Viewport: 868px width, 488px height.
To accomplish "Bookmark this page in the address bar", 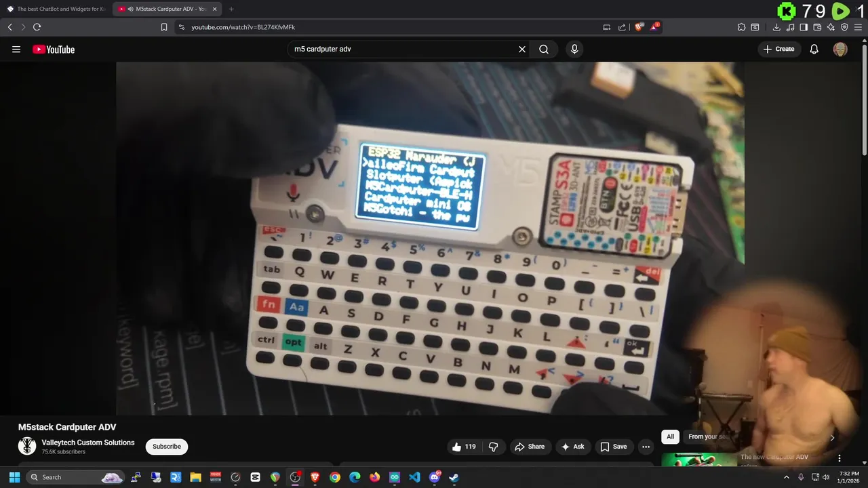I will click(163, 27).
